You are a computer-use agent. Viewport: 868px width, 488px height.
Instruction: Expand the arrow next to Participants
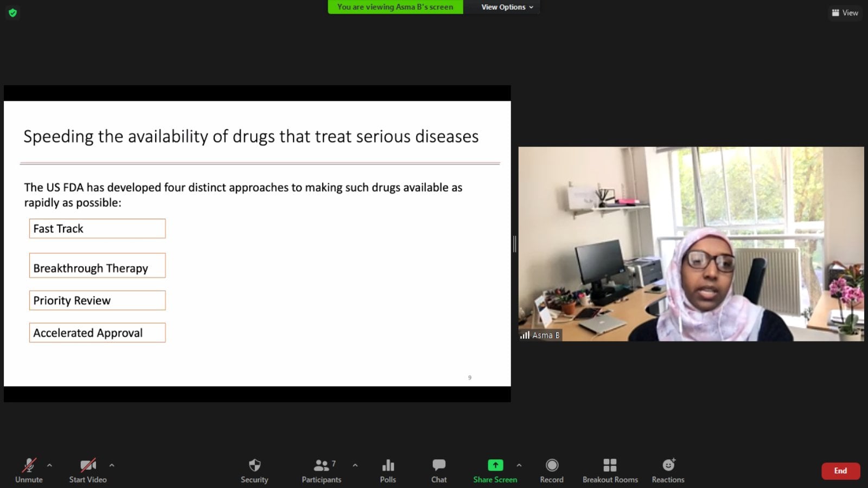[x=355, y=465]
